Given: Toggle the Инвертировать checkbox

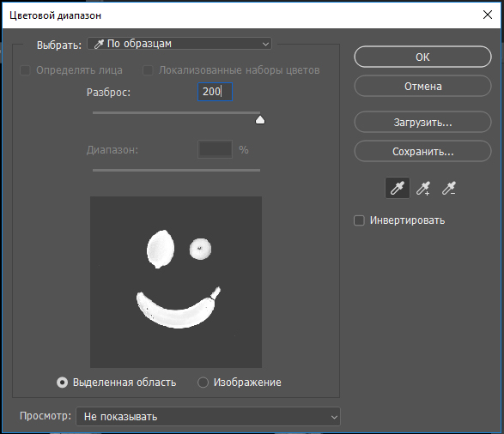Looking at the screenshot, I should coord(359,220).
